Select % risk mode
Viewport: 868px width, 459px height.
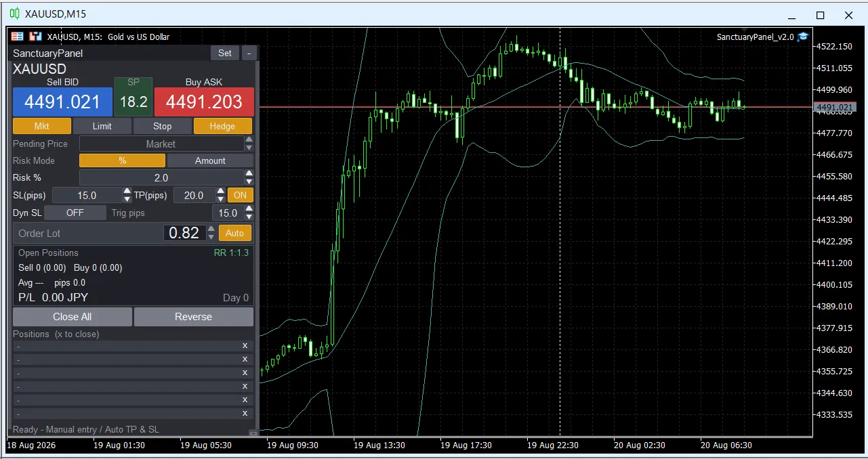123,160
